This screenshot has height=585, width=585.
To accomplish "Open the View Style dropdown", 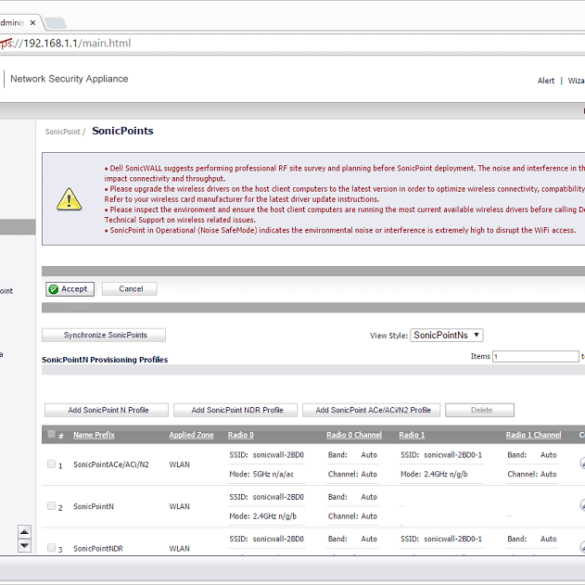I will click(x=447, y=335).
